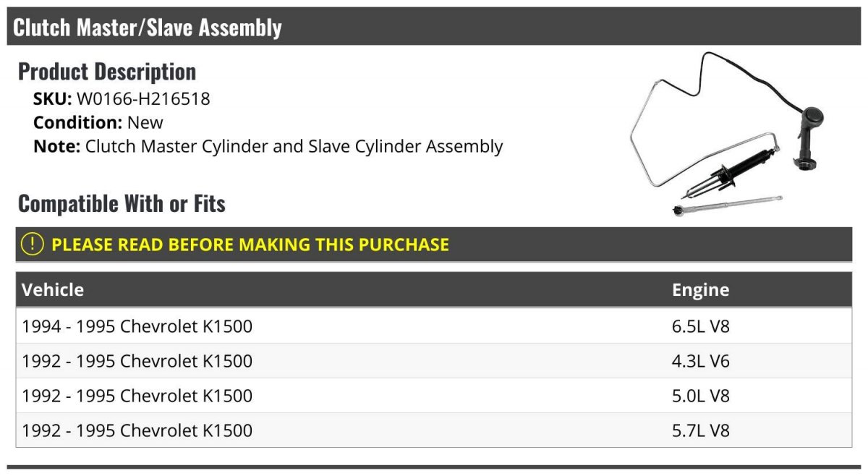868x476 pixels.
Task: Click the Compatible With or Fits heading
Action: point(122,204)
